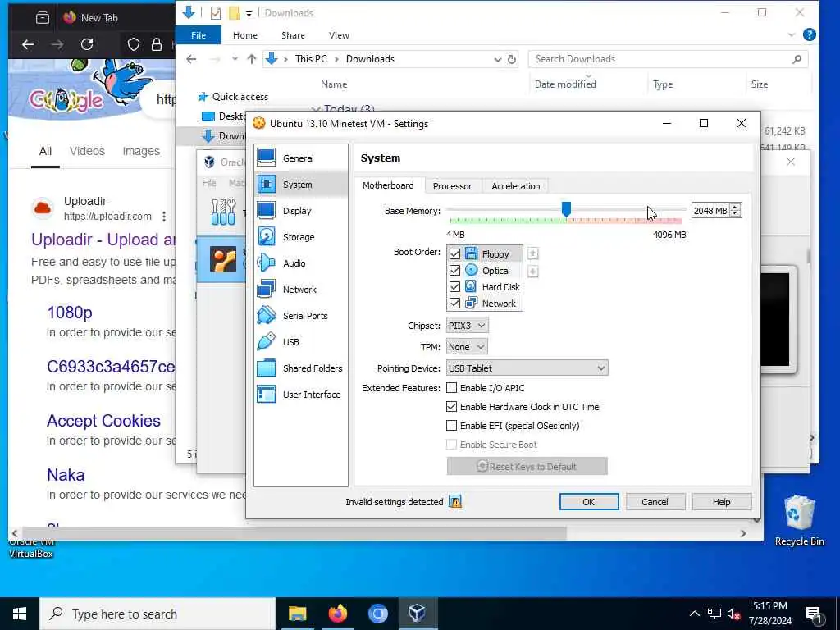Image resolution: width=840 pixels, height=630 pixels.
Task: Show hidden system tray icons
Action: [x=694, y=614]
